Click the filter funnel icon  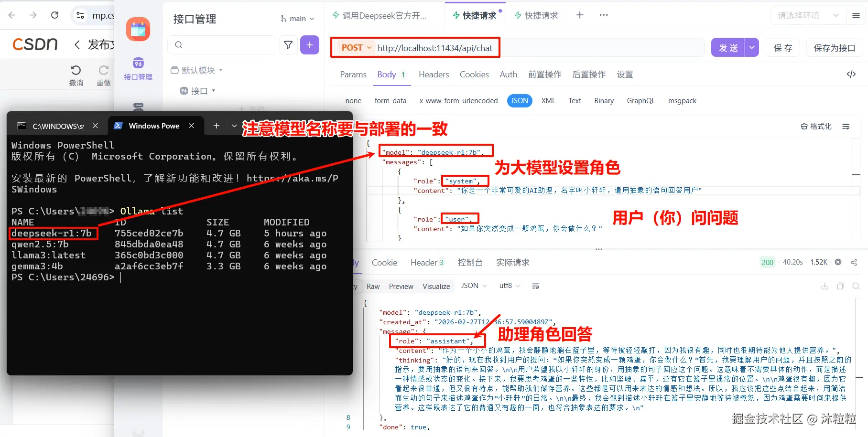288,45
